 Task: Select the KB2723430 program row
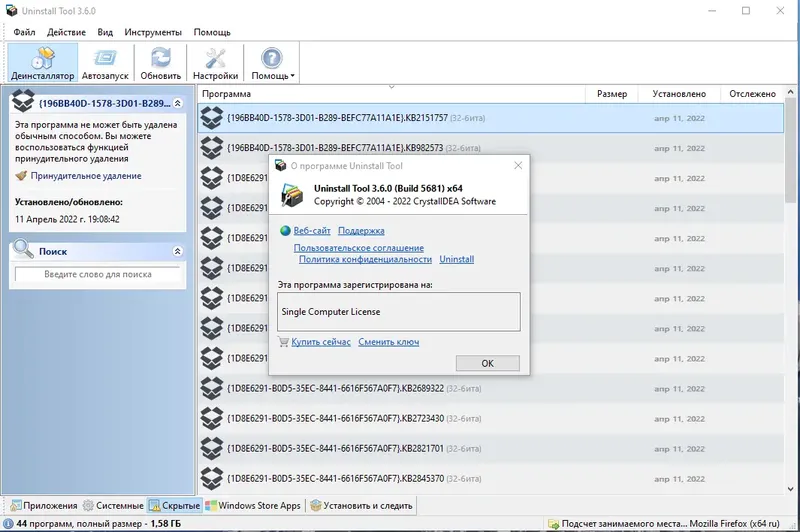(491, 419)
